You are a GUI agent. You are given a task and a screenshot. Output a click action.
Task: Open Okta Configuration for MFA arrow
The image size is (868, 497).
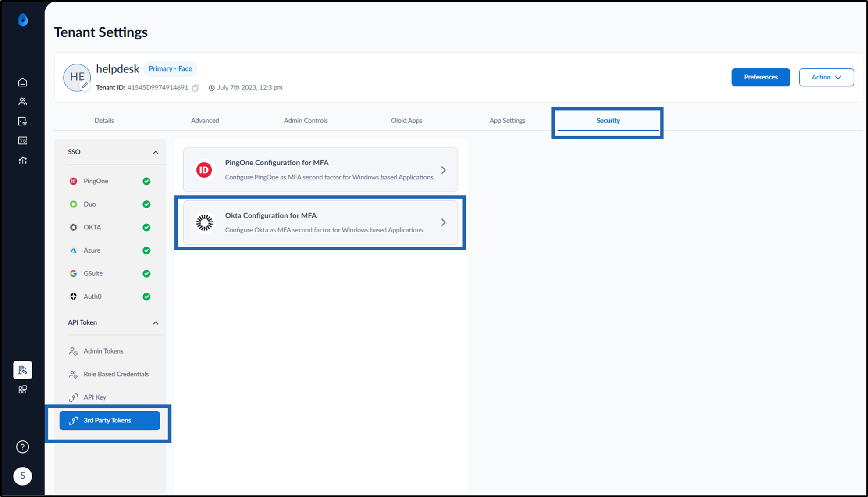pyautogui.click(x=444, y=222)
